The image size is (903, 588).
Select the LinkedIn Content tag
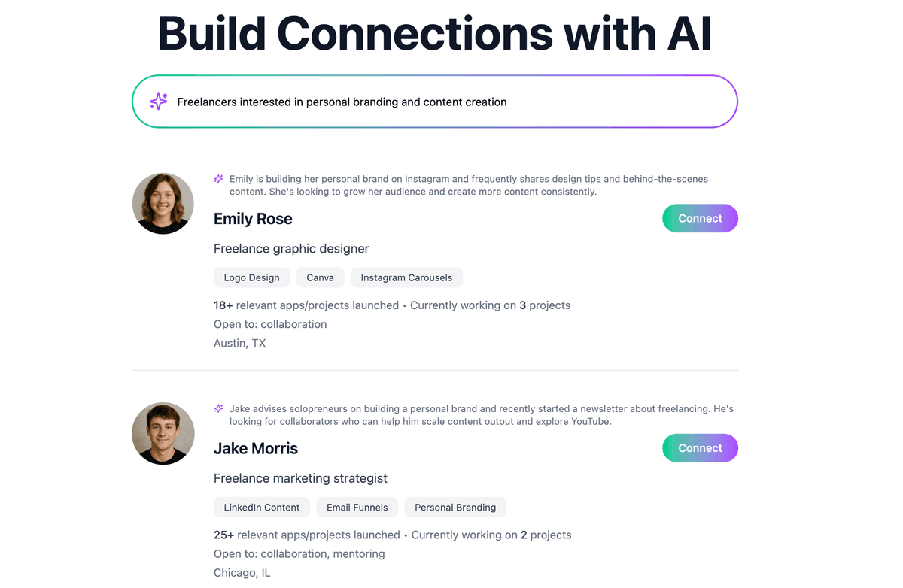point(262,508)
